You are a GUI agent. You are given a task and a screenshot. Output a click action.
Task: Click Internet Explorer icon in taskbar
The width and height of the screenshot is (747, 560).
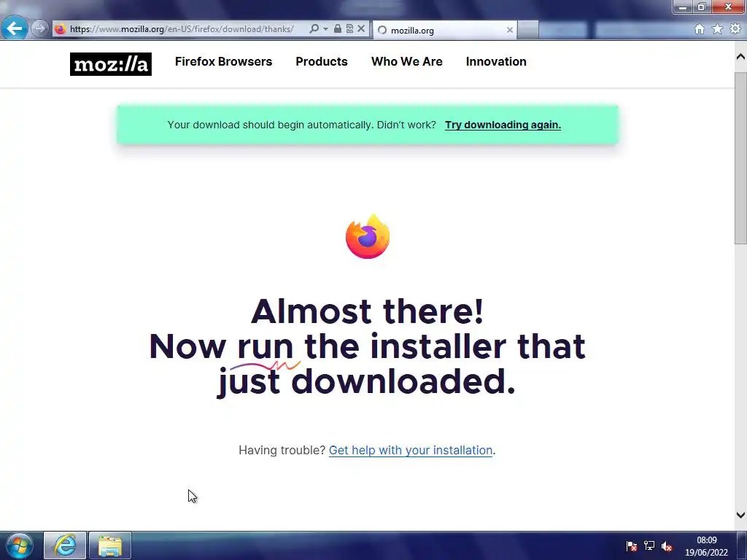(65, 545)
